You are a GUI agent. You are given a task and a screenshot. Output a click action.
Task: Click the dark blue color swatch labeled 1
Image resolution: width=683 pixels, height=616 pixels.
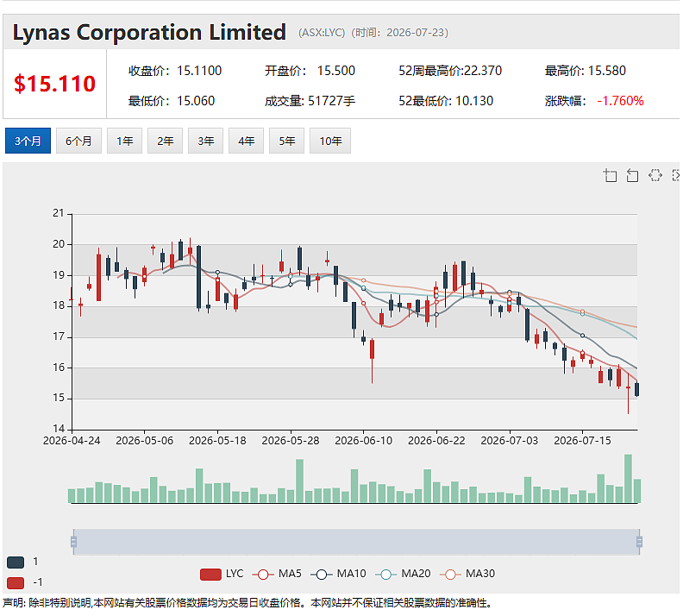click(16, 562)
